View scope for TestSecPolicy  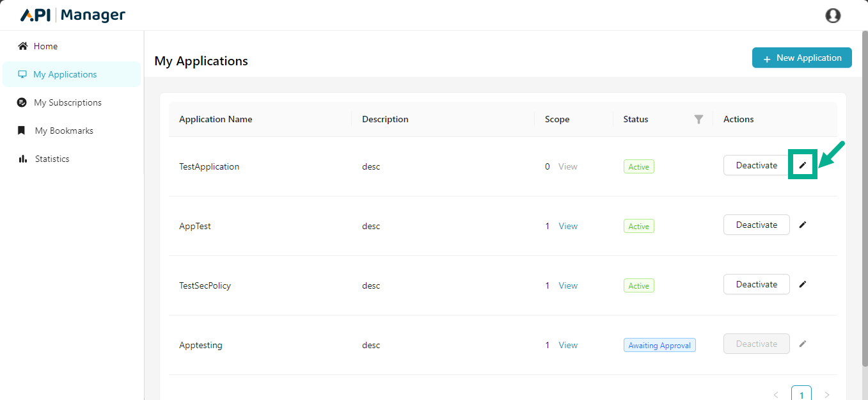tap(567, 285)
